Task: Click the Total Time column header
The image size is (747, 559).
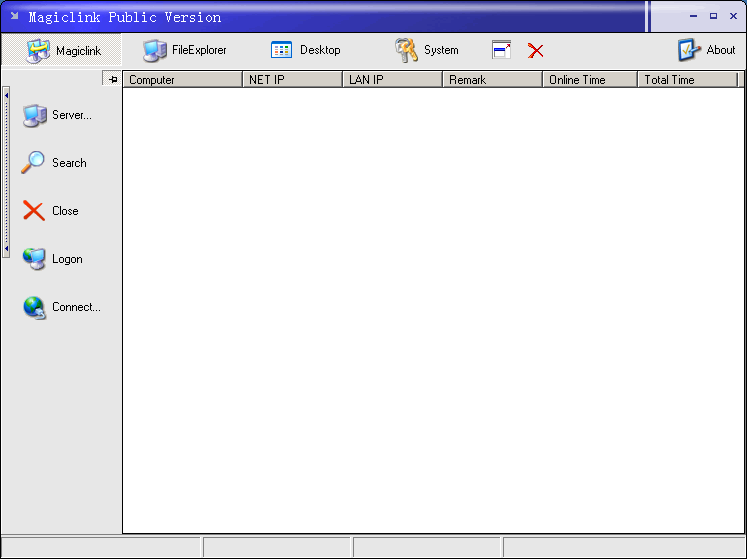Action: pos(687,80)
